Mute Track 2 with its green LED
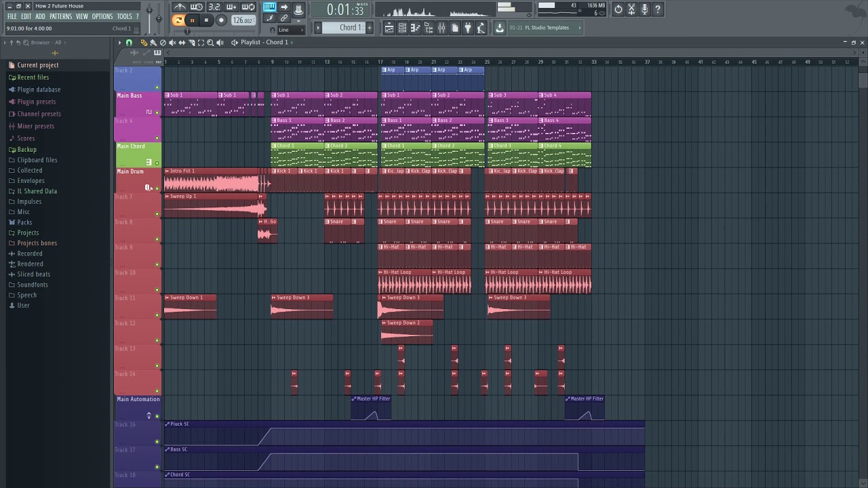The width and height of the screenshot is (868, 488). pos(157,87)
